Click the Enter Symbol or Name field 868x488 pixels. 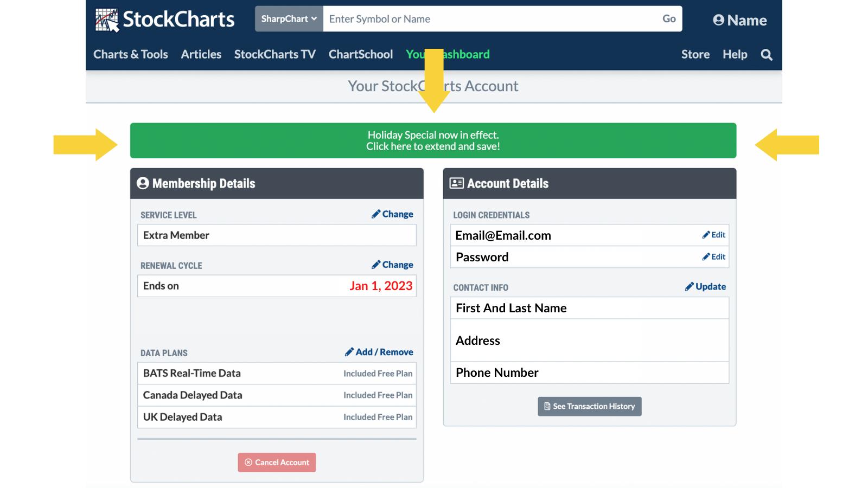coord(488,19)
